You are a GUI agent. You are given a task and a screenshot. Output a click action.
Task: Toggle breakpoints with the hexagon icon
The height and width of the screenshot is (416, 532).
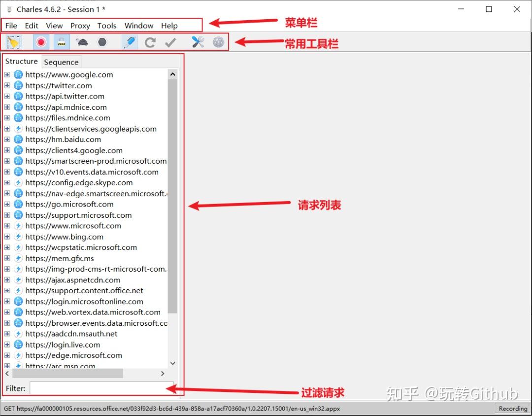tap(101, 42)
